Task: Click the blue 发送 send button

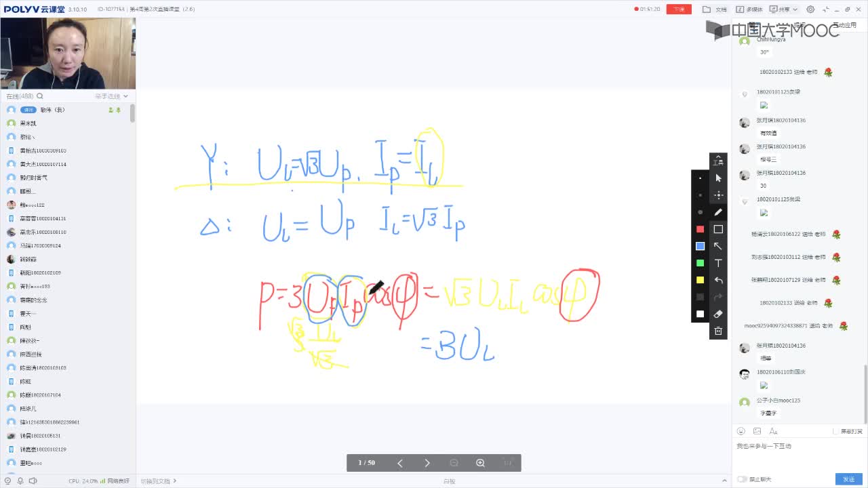Action: tap(849, 479)
